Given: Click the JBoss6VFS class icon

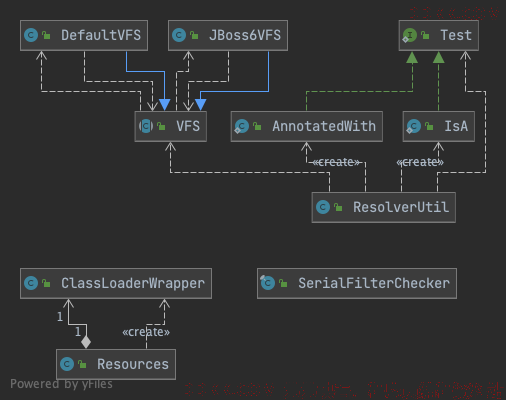Looking at the screenshot, I should click(179, 35).
